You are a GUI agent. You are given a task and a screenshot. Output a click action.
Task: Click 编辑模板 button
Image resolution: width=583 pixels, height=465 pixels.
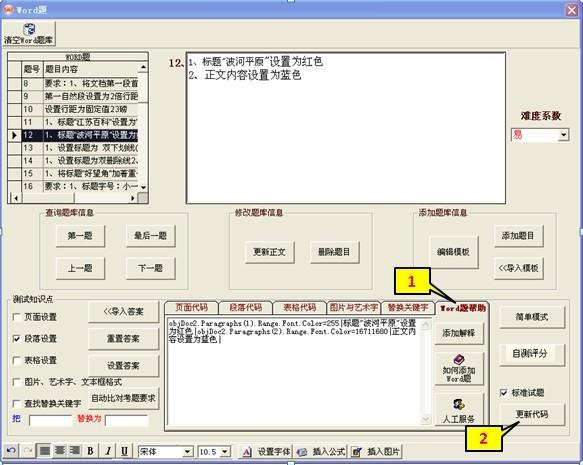(x=453, y=252)
